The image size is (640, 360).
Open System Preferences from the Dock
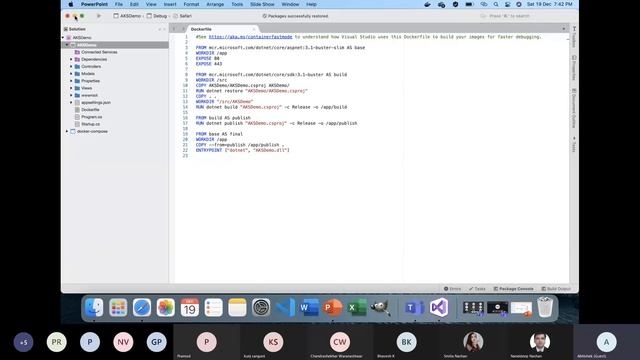tap(261, 307)
